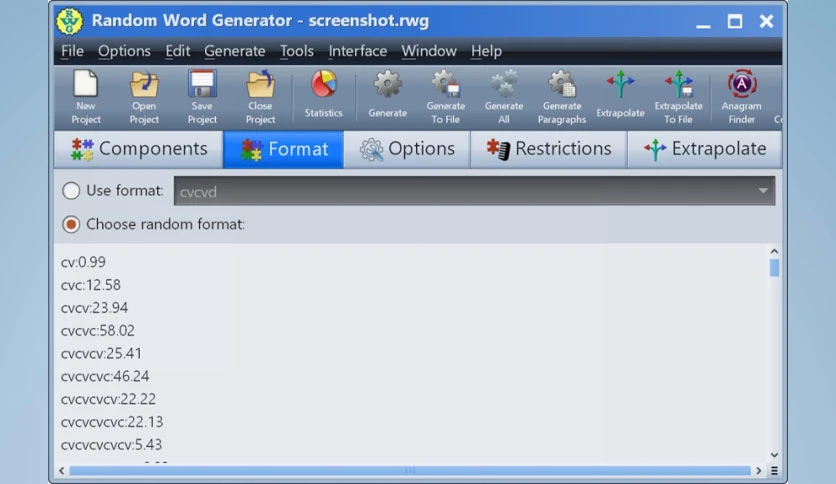
Task: Click the horizontal scrollbar right arrow
Action: click(758, 471)
